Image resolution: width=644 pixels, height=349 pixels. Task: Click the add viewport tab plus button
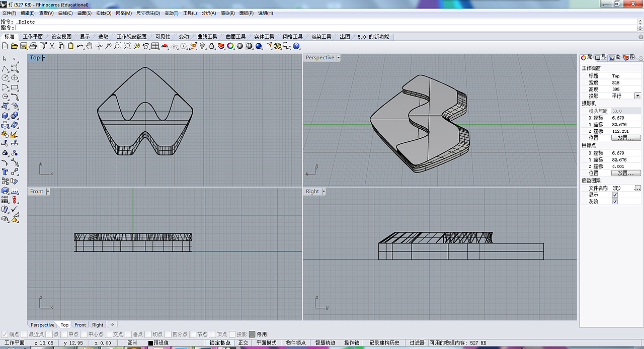[x=112, y=325]
